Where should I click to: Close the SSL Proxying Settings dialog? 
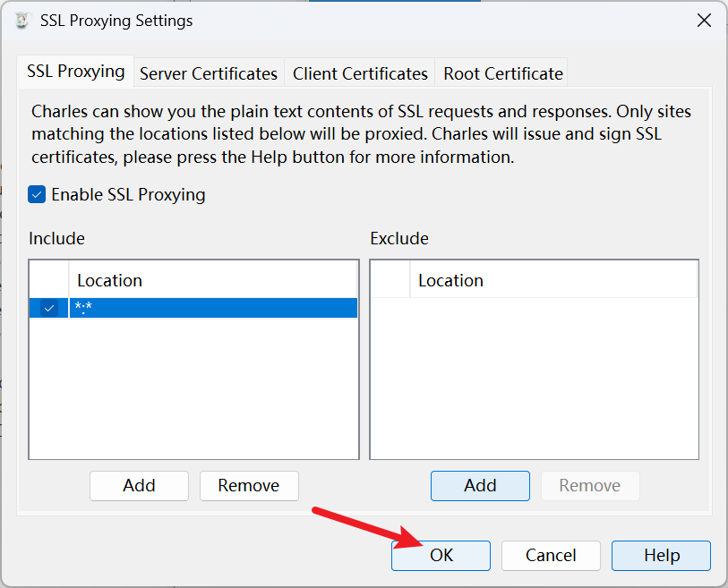click(704, 21)
